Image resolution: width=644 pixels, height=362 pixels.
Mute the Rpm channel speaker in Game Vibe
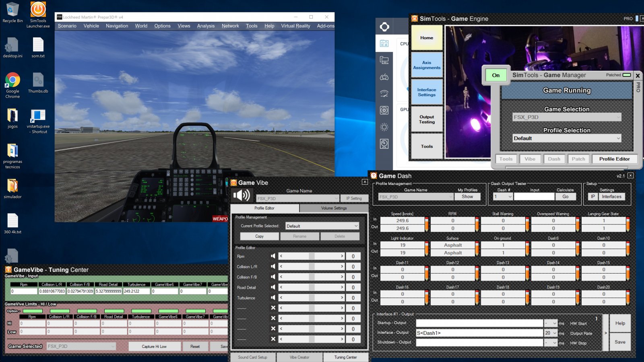tap(273, 256)
